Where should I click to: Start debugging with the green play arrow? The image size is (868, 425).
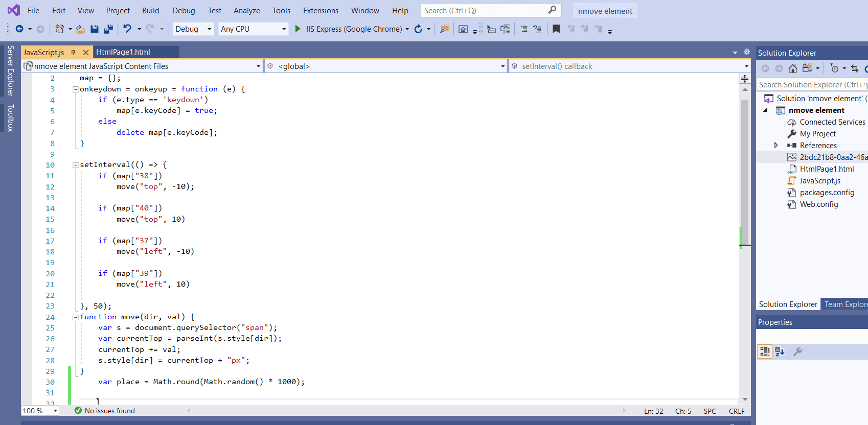pyautogui.click(x=298, y=29)
